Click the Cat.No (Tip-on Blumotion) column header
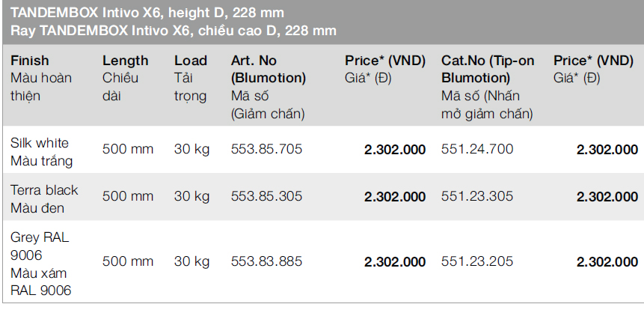 click(x=488, y=69)
